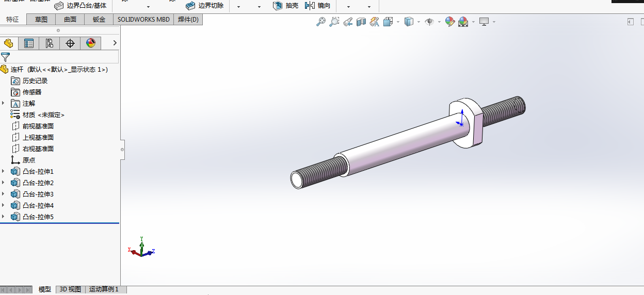Switch to the 曲面 tab
Viewport: 644px width, 295px height.
pos(70,20)
